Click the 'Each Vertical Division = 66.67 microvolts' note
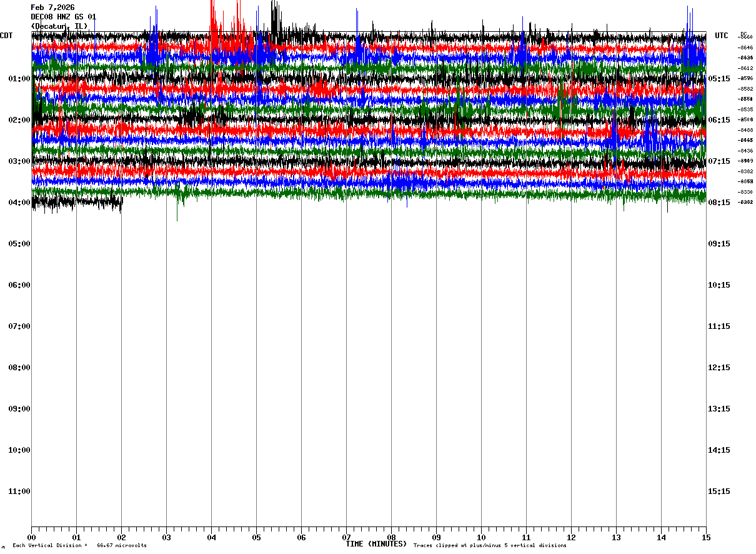The image size is (756, 554). coord(80,546)
